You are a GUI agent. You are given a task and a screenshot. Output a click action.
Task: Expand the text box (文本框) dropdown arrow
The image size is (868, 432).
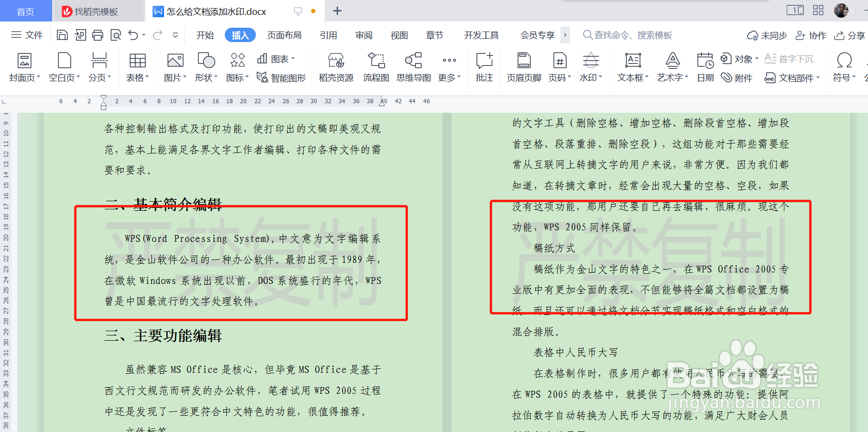[x=647, y=77]
